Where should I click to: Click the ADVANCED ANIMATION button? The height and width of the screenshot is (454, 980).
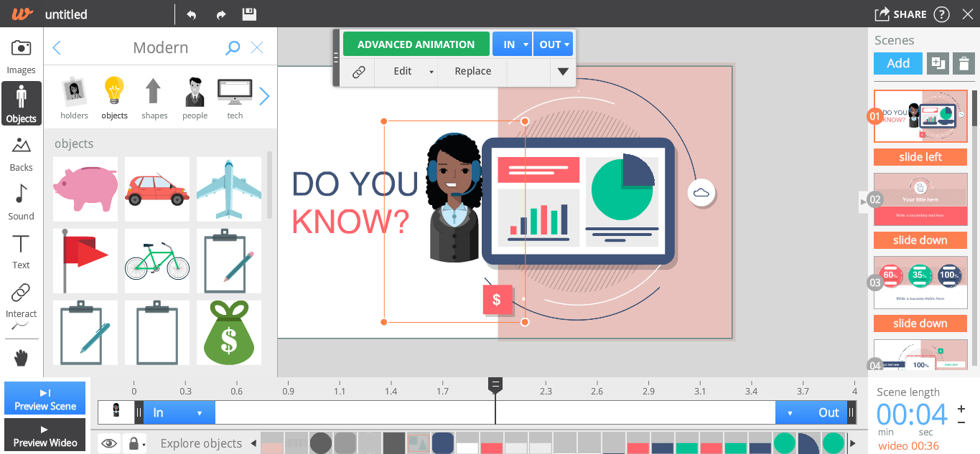coord(416,44)
